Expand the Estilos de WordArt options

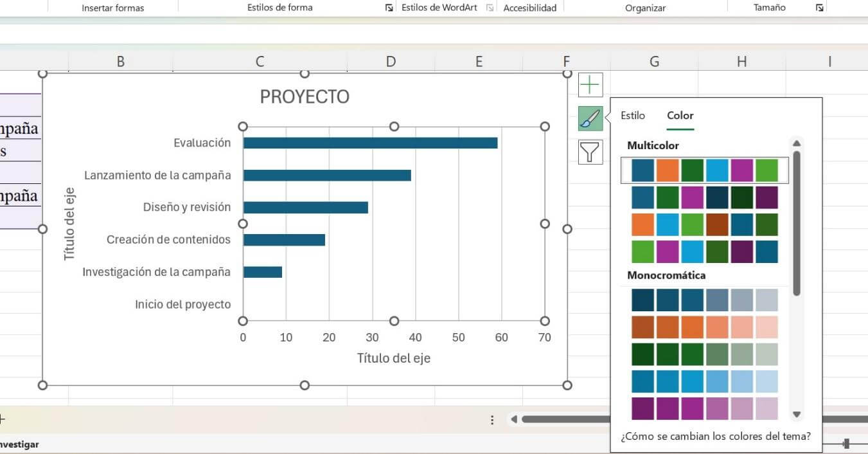tap(490, 7)
